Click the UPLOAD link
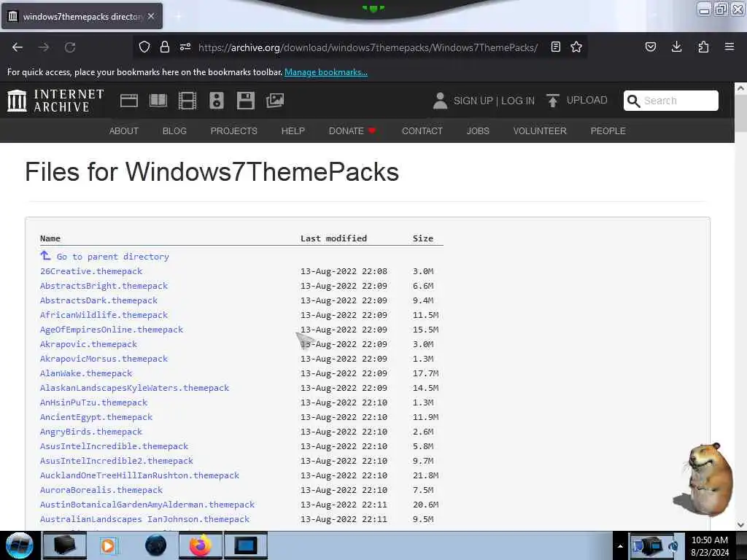747x560 pixels. tap(587, 100)
